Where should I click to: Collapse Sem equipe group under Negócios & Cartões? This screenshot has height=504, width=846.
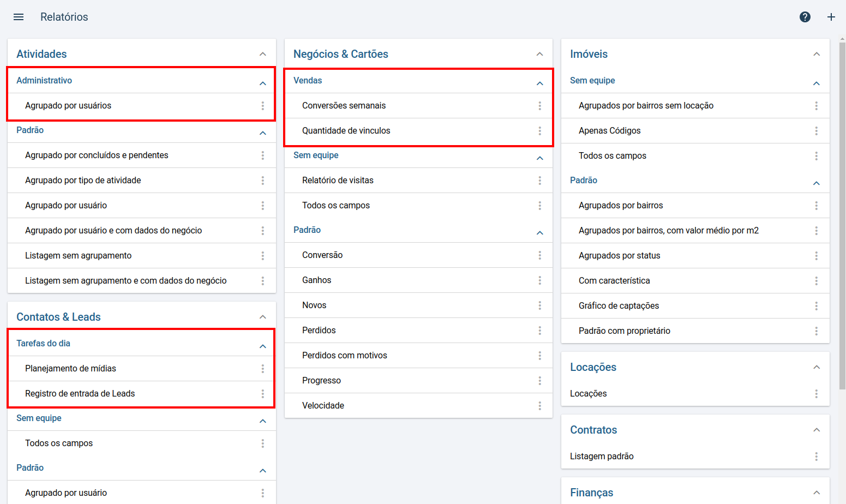540,158
